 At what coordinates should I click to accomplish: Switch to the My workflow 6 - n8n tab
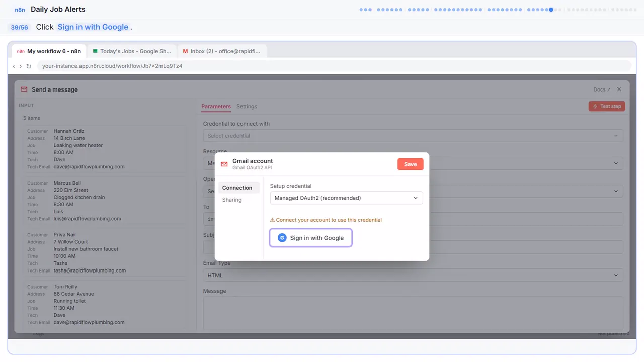click(49, 51)
